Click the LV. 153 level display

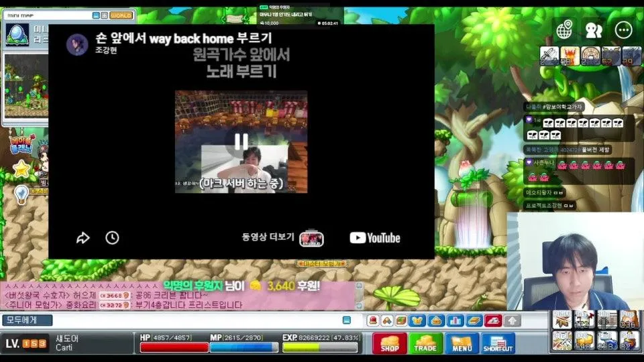tap(25, 343)
